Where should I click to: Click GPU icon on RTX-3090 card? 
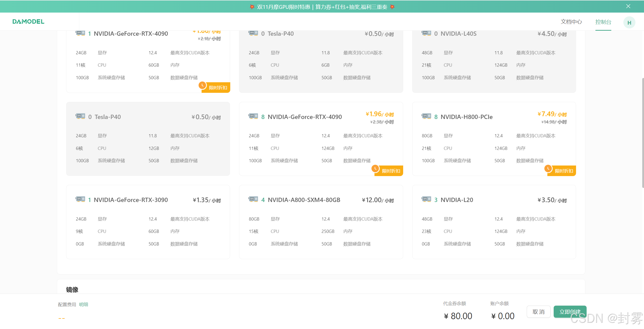click(80, 199)
